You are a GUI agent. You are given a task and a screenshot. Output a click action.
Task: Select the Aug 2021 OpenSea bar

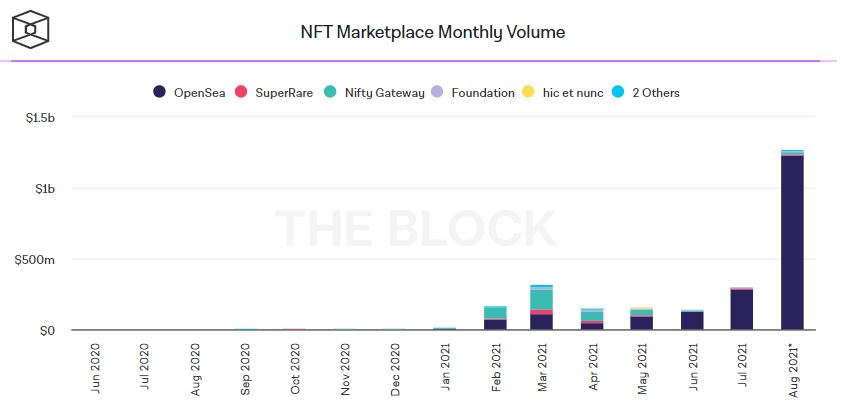[792, 242]
